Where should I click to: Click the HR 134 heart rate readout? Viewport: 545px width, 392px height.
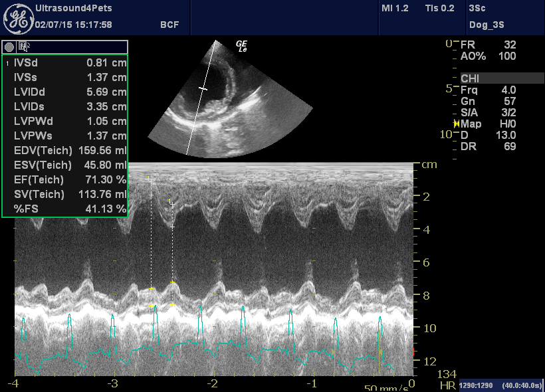(447, 379)
